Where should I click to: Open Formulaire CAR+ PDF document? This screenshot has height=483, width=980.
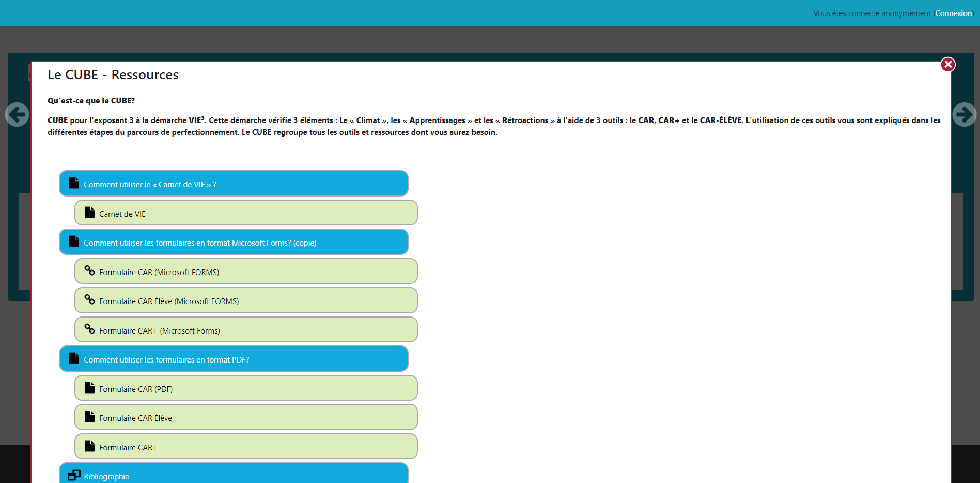coord(246,446)
